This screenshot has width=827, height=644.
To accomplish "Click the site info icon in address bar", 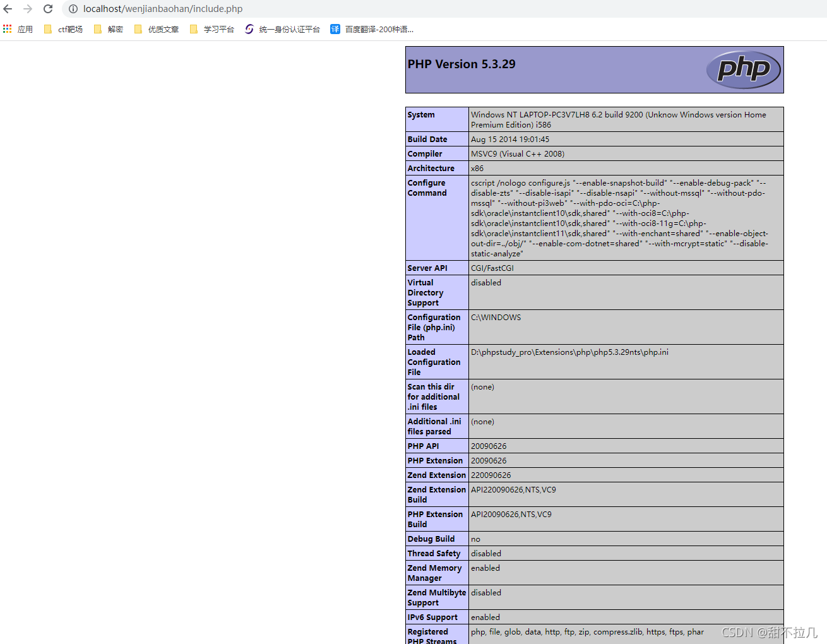I will pos(73,9).
